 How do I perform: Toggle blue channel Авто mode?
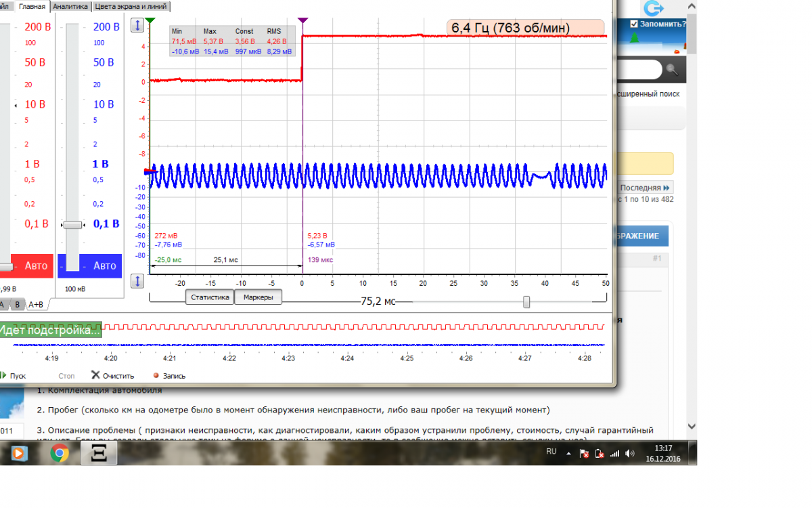click(104, 266)
